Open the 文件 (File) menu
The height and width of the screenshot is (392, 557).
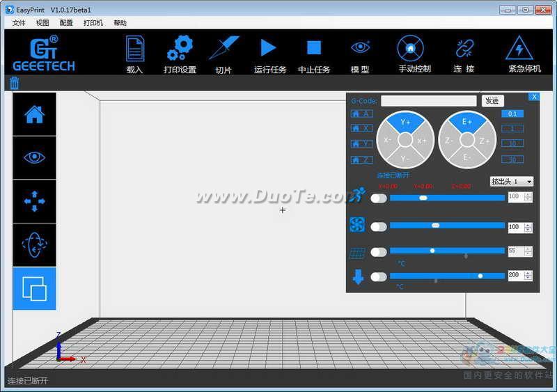tap(19, 23)
